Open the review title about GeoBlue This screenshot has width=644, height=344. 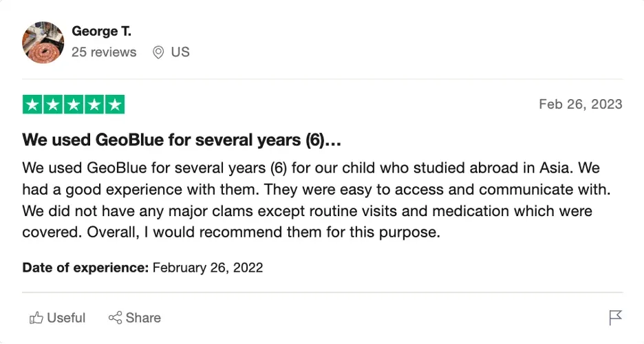click(182, 140)
